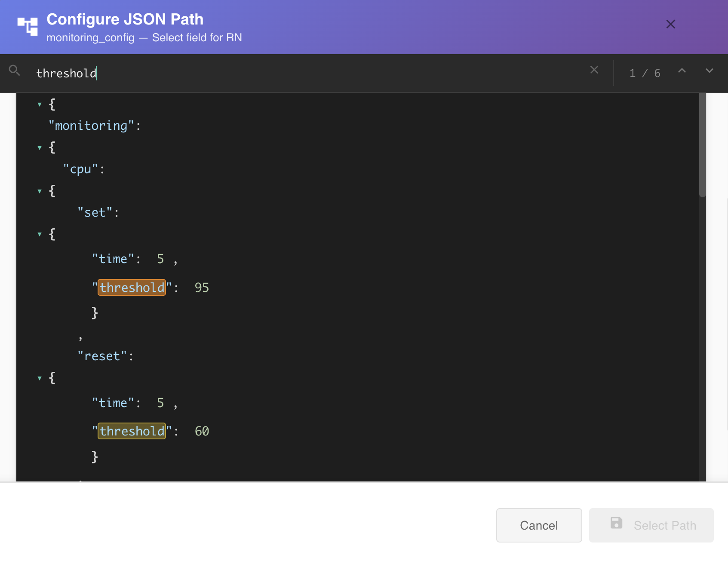Viewport: 728px width, 564px height.
Task: Click the search magnifier icon
Action: 15,70
